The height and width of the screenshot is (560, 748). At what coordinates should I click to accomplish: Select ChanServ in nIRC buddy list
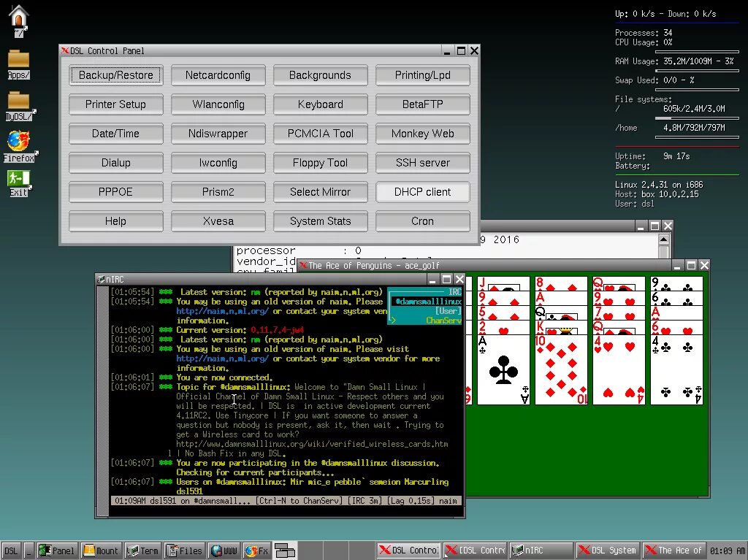click(443, 321)
